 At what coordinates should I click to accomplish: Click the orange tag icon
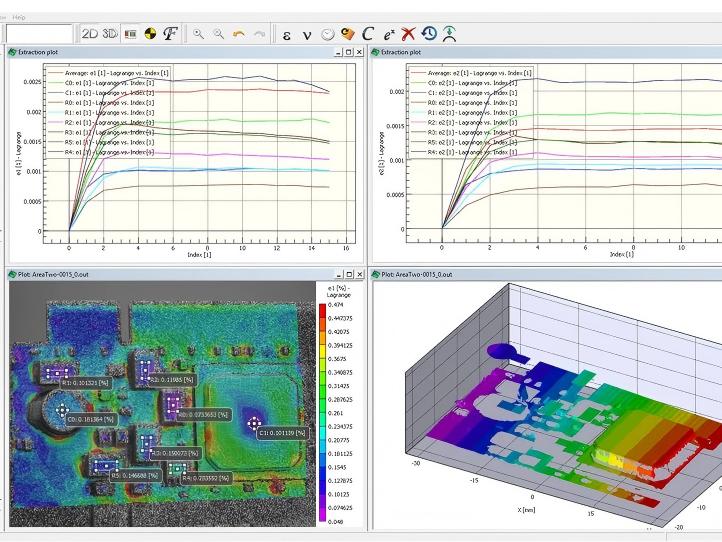tap(347, 34)
